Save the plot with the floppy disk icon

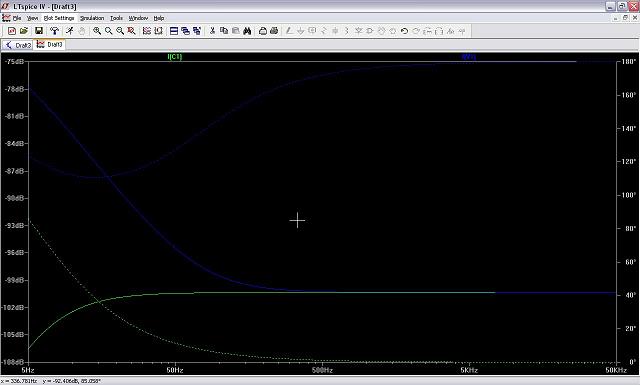(39, 31)
